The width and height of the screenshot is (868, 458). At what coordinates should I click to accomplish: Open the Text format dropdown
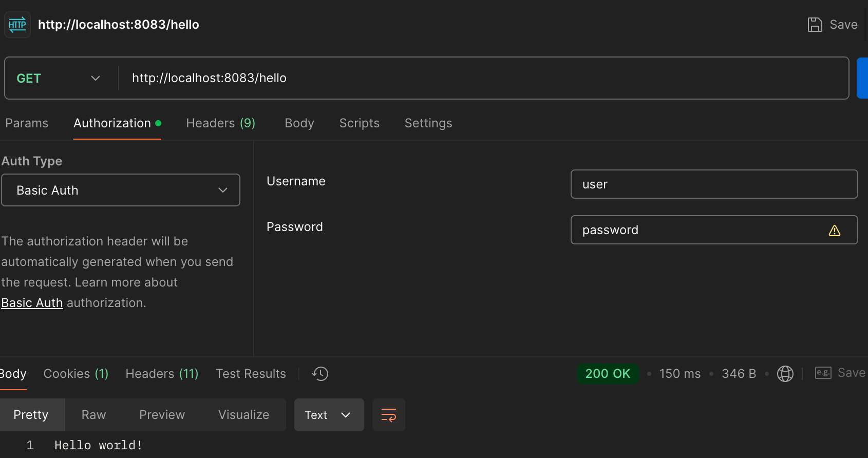point(329,415)
